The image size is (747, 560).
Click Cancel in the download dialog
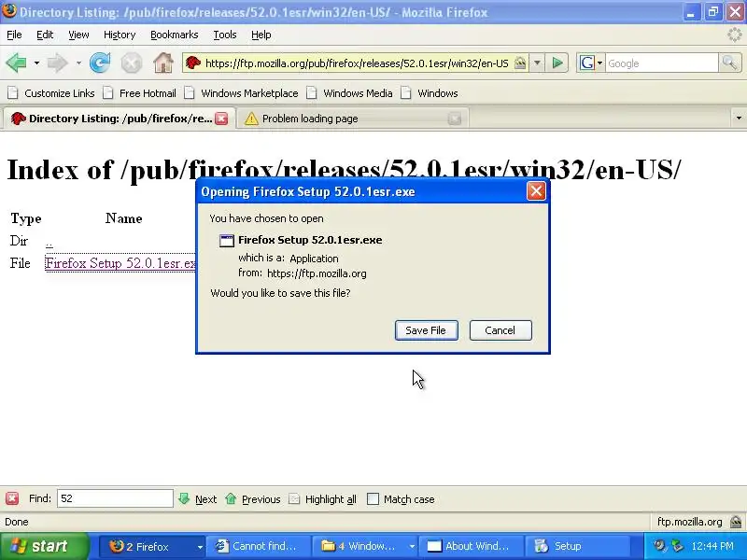(500, 330)
